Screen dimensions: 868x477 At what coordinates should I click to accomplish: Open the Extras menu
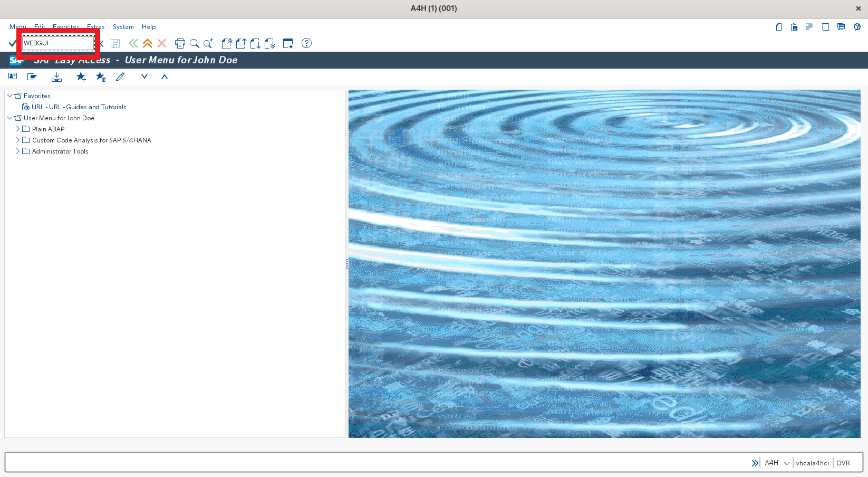[x=96, y=26]
